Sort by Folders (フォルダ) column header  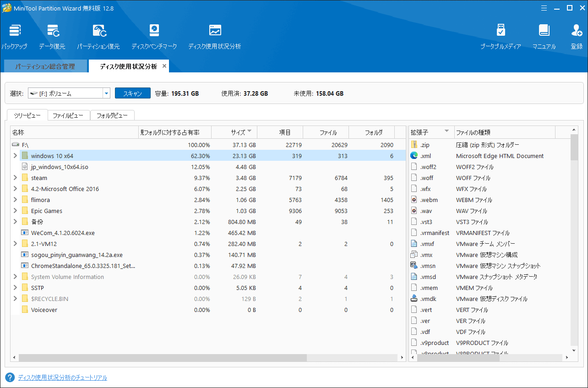pos(372,132)
